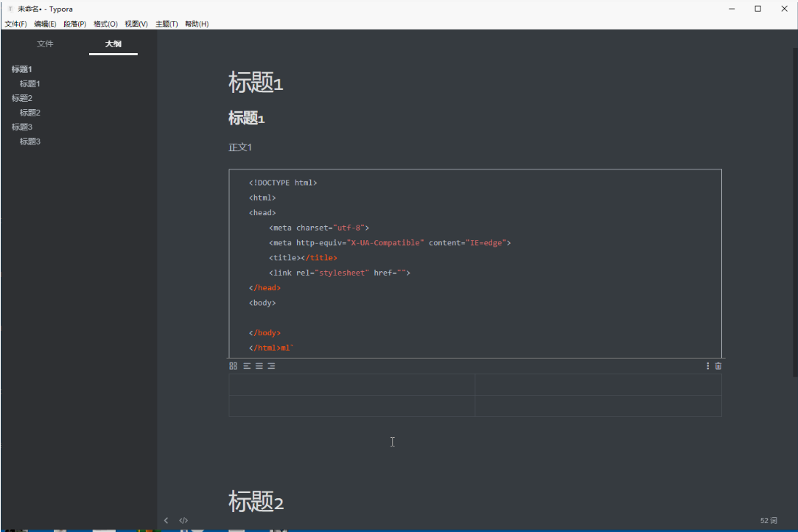
Task: Click the </head> closing tag line
Action: tap(265, 287)
